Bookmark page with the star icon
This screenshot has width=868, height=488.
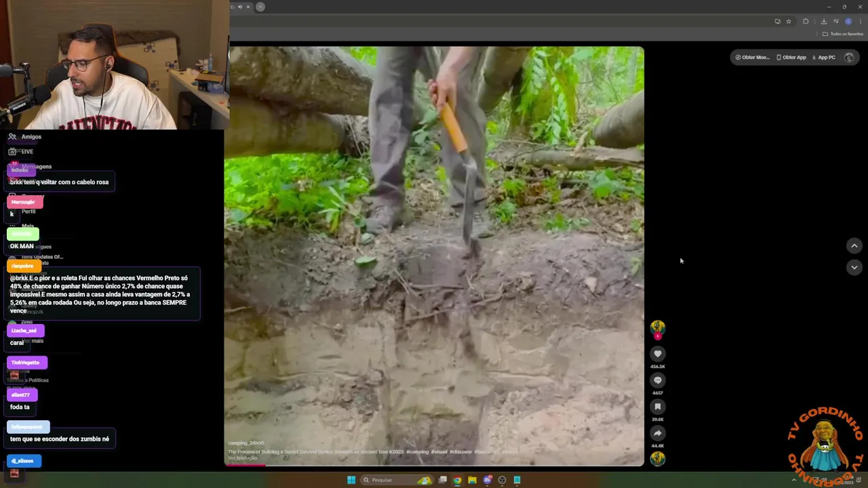pyautogui.click(x=789, y=22)
